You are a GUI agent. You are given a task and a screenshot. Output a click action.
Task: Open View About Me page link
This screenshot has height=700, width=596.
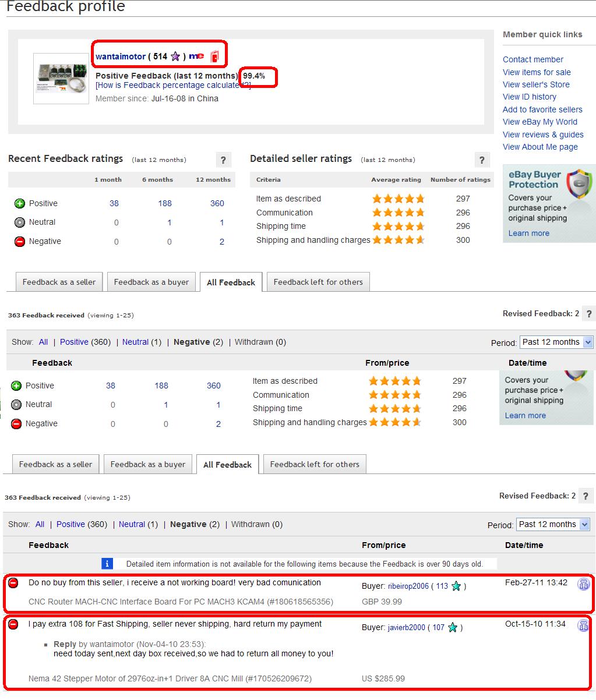click(540, 147)
